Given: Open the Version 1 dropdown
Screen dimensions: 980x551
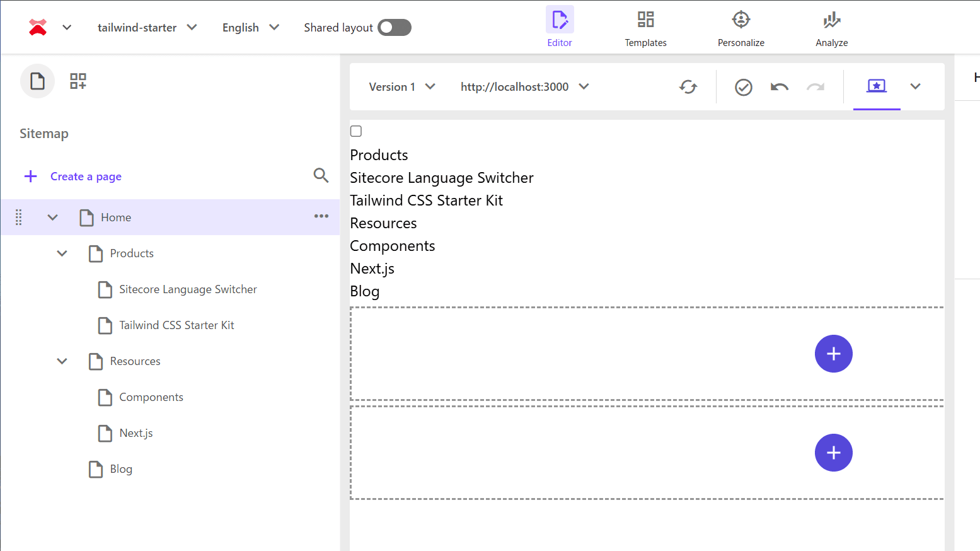Looking at the screenshot, I should tap(401, 87).
